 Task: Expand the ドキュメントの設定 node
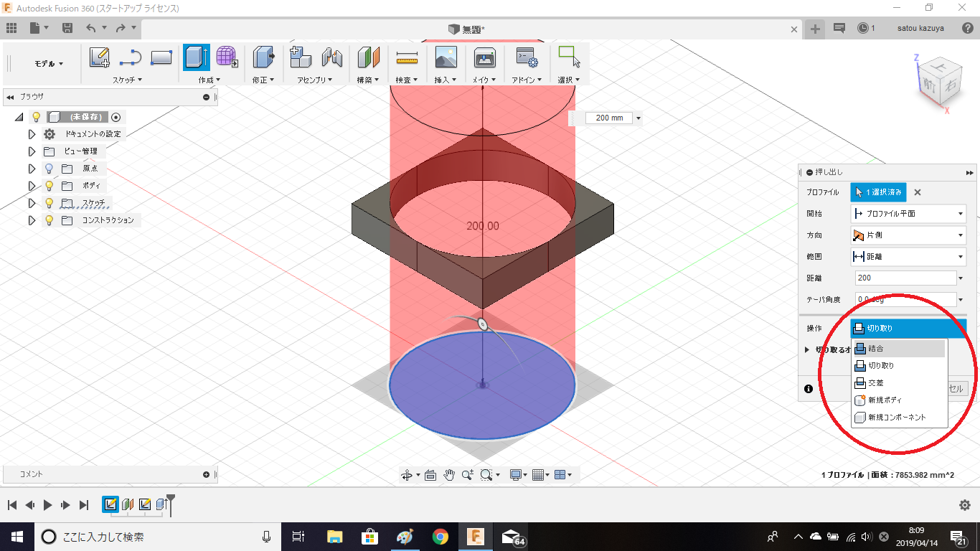click(x=32, y=134)
